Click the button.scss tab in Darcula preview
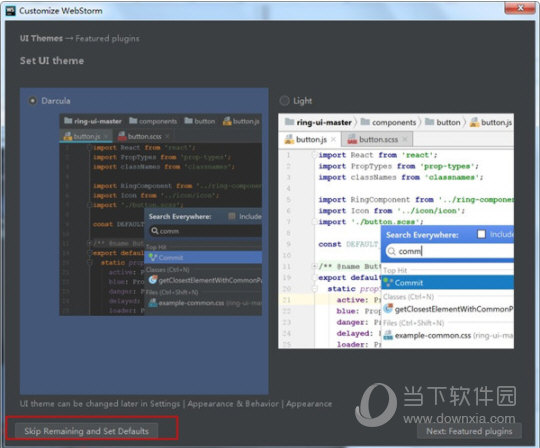 [x=144, y=136]
